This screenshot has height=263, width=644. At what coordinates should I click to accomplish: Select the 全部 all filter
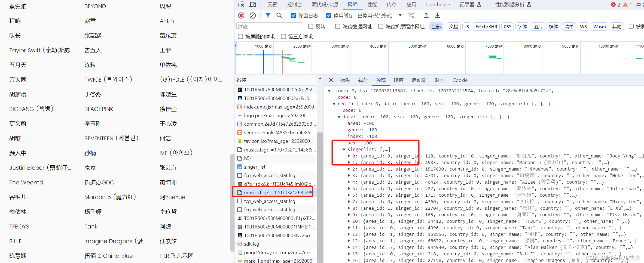point(436,27)
